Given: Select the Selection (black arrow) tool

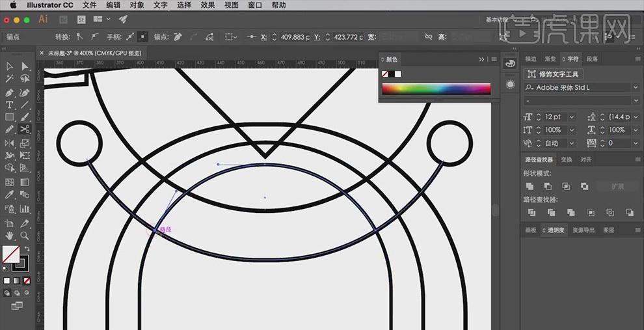Looking at the screenshot, I should (x=10, y=66).
